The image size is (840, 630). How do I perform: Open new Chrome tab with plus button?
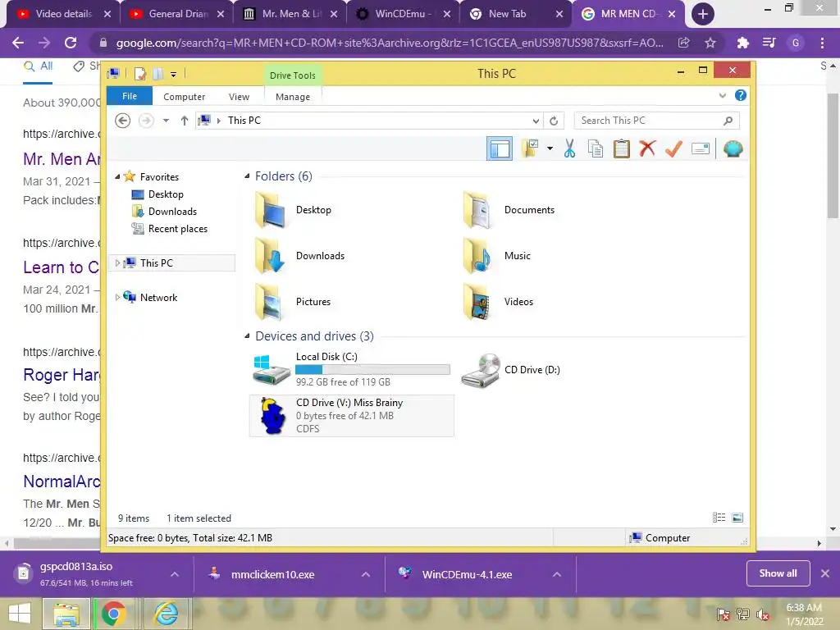703,15
